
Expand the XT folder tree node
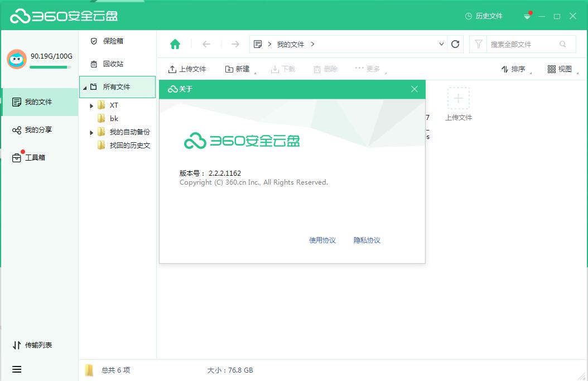91,105
